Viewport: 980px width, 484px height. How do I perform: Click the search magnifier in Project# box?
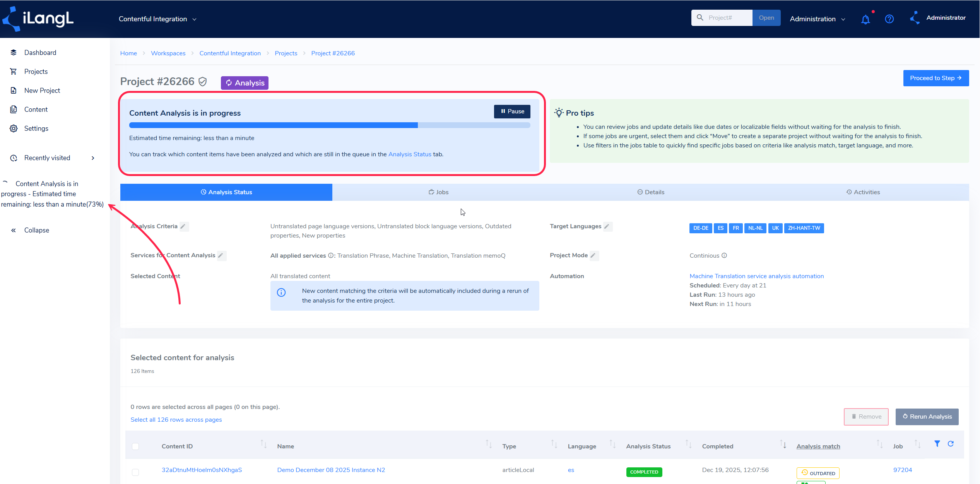click(700, 18)
